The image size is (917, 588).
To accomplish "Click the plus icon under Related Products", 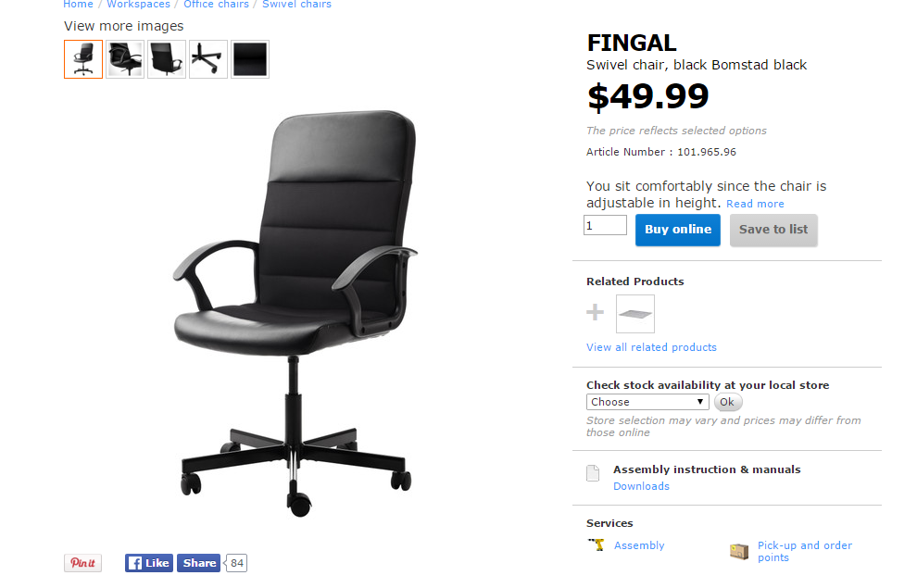I will (x=596, y=312).
